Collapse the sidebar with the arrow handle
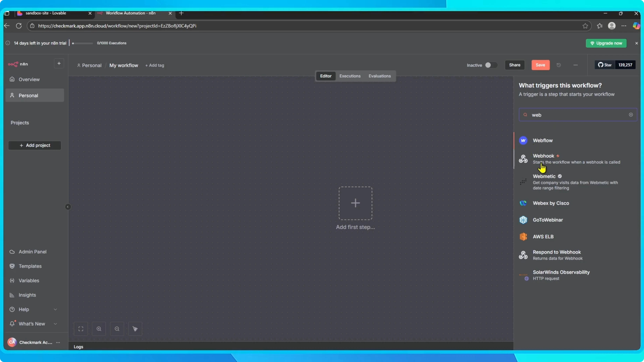This screenshot has height=362, width=644. [68, 207]
